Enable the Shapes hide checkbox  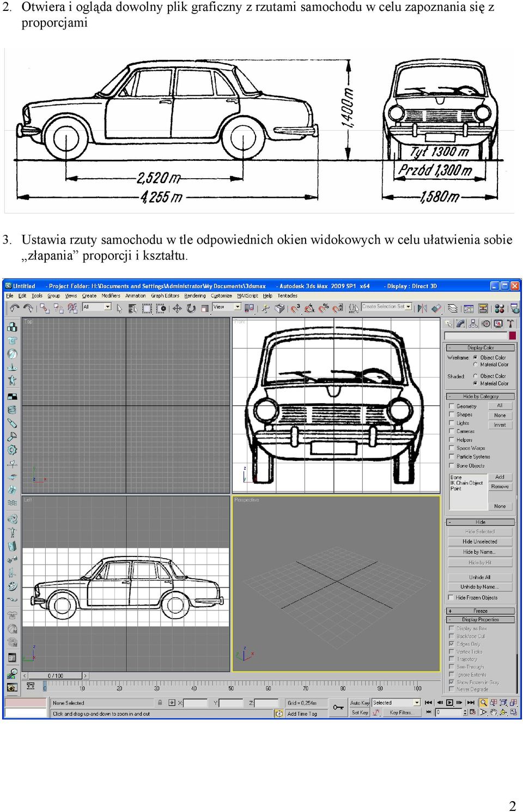tap(452, 414)
